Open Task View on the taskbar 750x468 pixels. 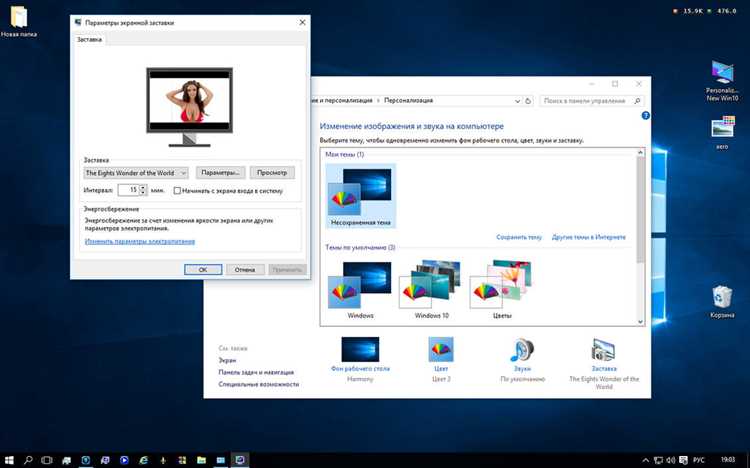coord(47,460)
